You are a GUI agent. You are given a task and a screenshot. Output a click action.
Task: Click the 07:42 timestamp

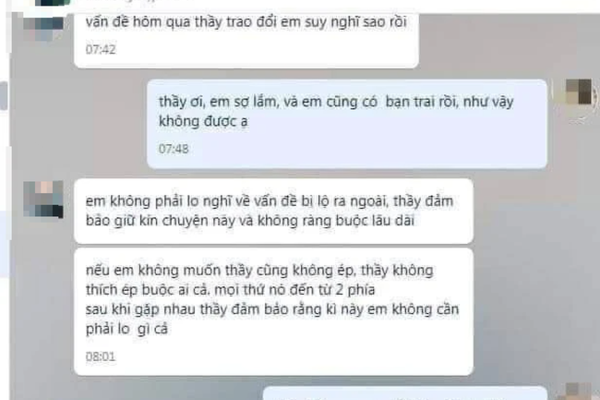[101, 50]
